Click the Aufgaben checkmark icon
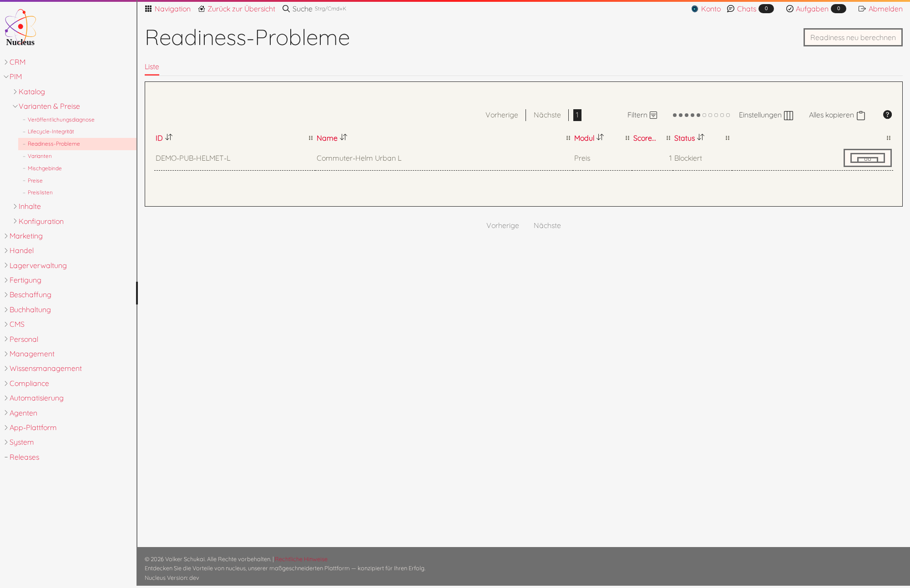Image resolution: width=910 pixels, height=588 pixels. pyautogui.click(x=790, y=9)
